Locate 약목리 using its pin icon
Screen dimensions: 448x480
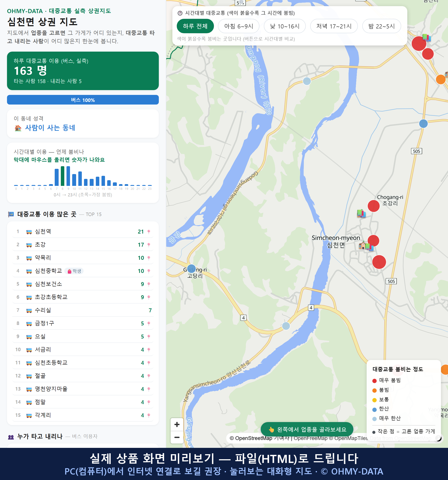coord(149,258)
